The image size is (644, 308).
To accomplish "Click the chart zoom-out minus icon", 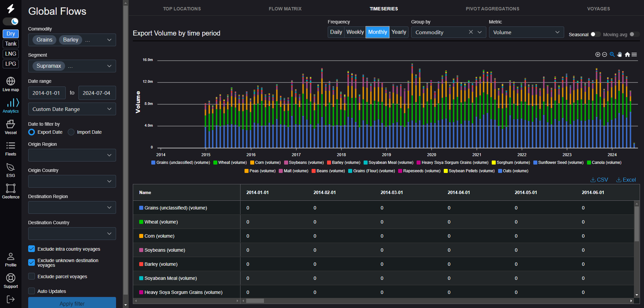I will coord(604,55).
